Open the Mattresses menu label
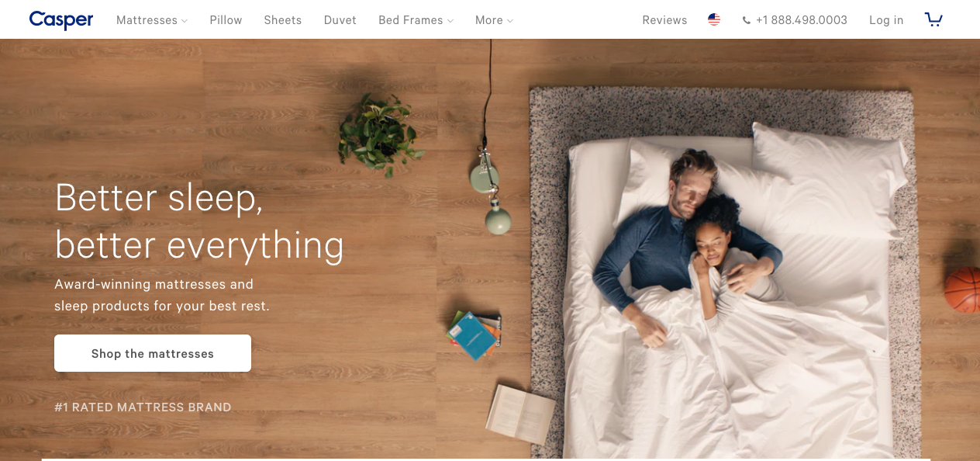 147,20
